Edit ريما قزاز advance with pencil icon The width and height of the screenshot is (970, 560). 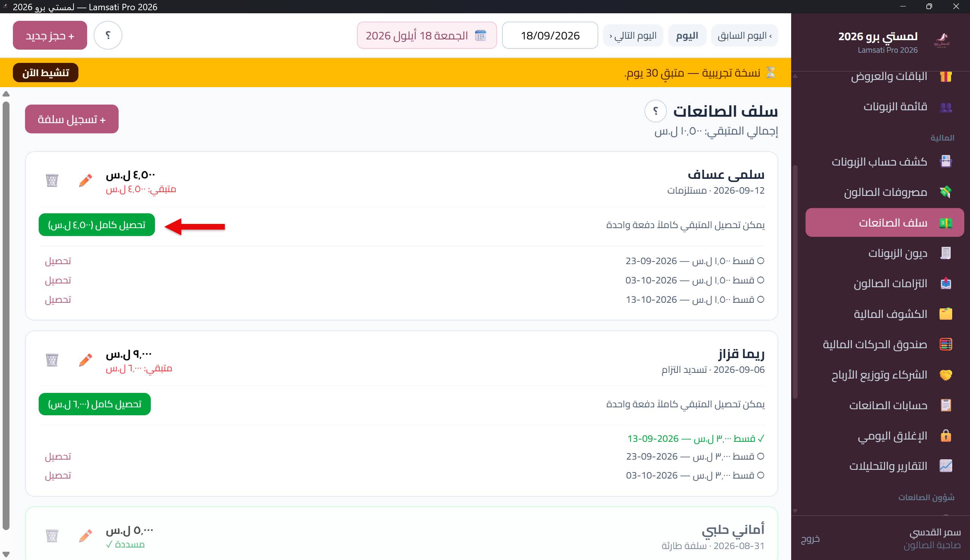pos(86,360)
